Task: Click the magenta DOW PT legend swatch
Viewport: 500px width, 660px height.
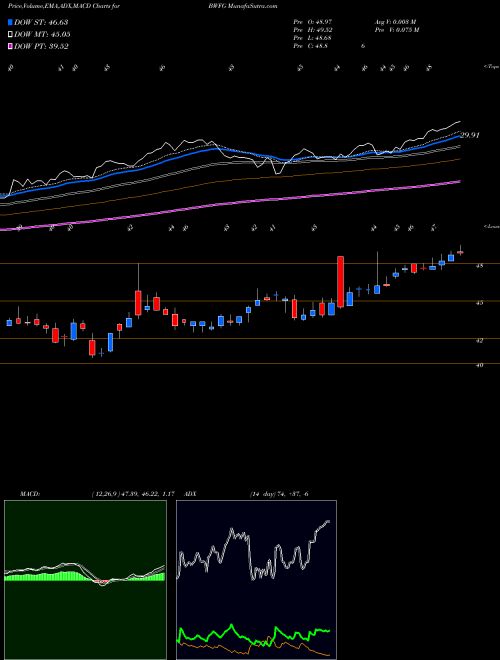Action: point(11,46)
